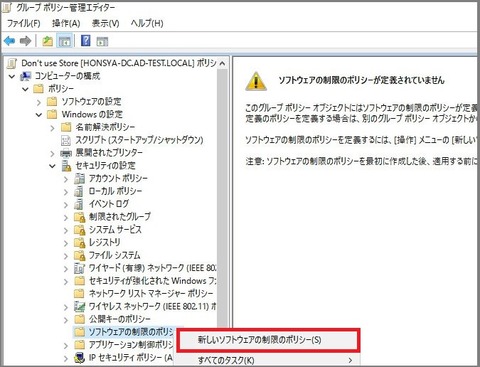Click the folder icon beside 名前解決ポリシー
The width and height of the screenshot is (480, 367).
click(x=66, y=127)
